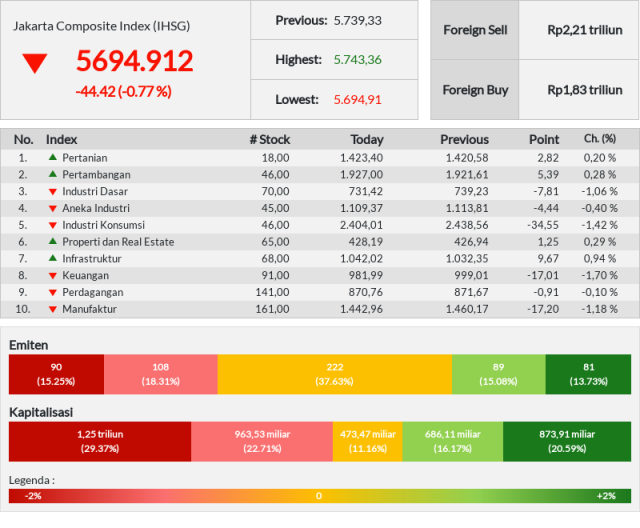Select the light green Emiten segment showing 89
The width and height of the screenshot is (640, 528).
coord(499,374)
